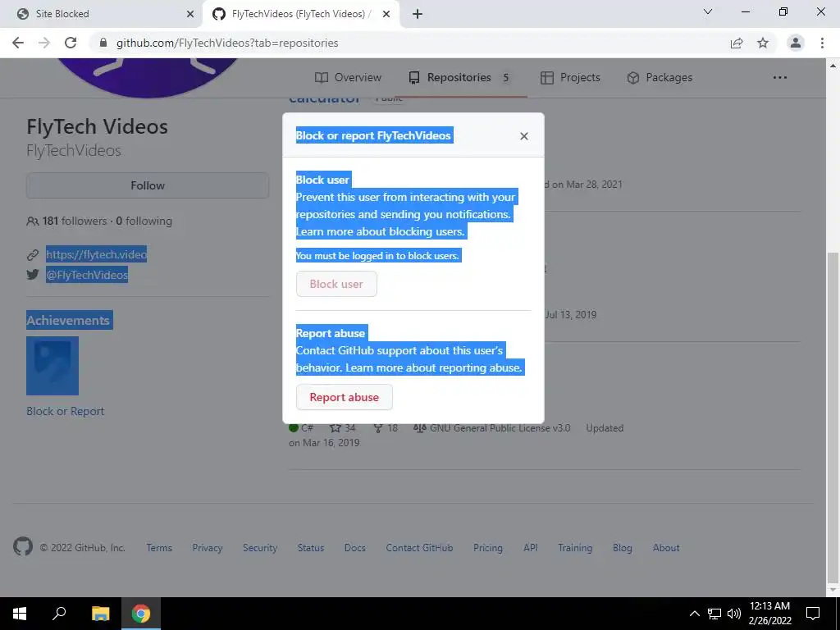This screenshot has height=630, width=840.
Task: Open a new browser tab
Action: click(x=418, y=14)
